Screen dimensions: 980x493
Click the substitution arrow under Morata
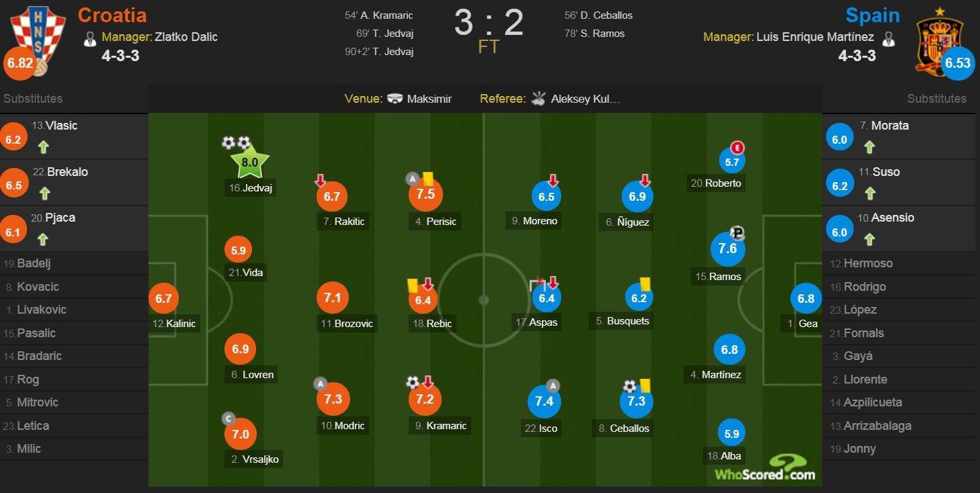tap(869, 147)
